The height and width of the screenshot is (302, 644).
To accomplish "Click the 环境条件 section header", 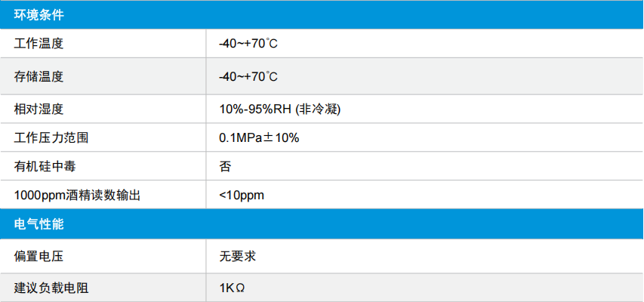I will (322, 15).
